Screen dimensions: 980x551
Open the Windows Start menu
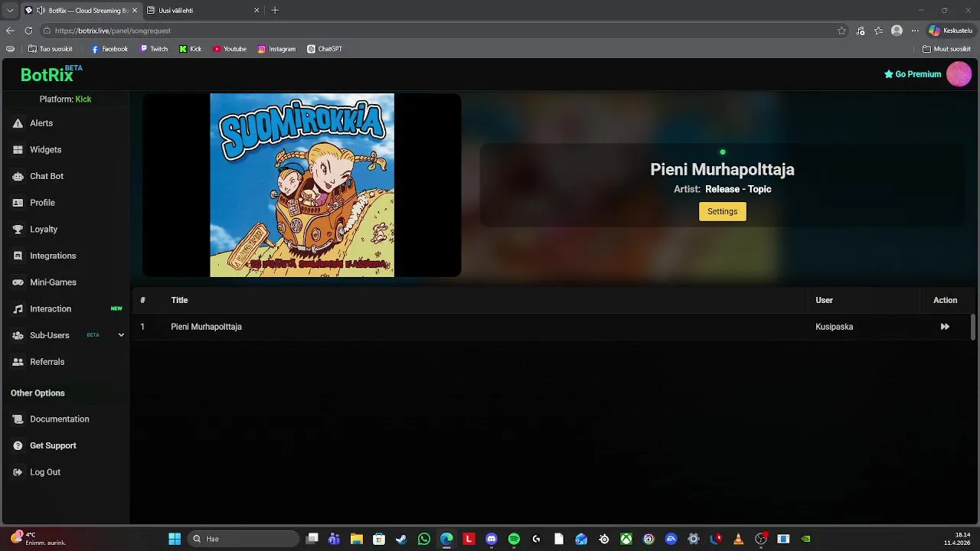(175, 539)
